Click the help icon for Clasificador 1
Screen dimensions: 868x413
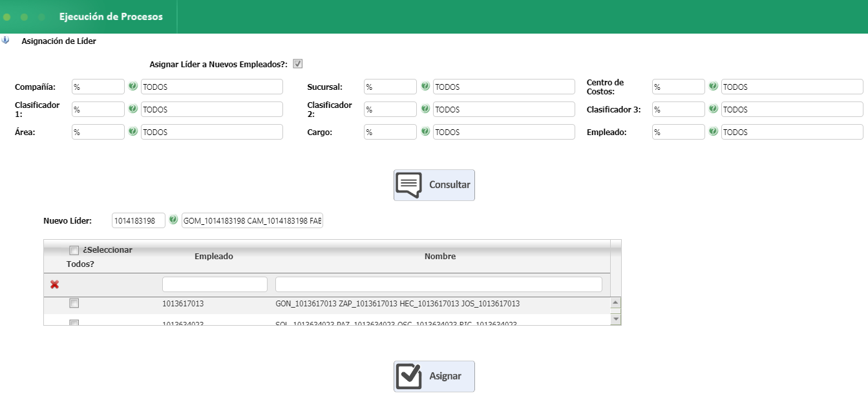click(133, 109)
